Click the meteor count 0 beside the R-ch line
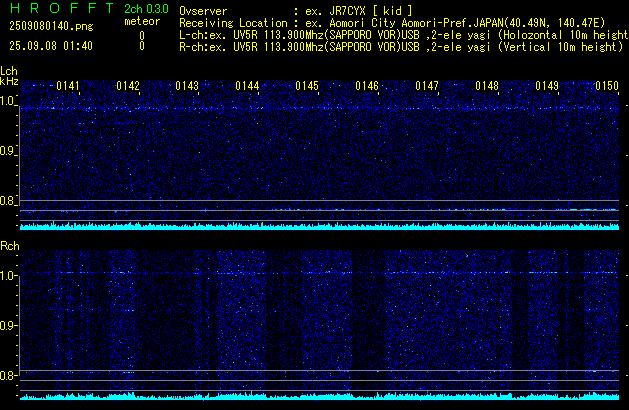Screen dimensions: 629x410 click(142, 46)
